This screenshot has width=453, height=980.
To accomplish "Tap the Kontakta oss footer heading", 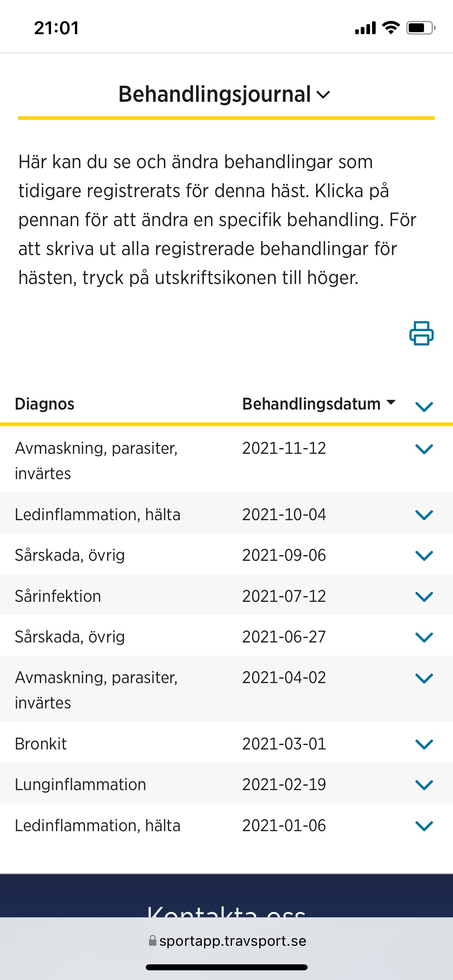I will pos(226,910).
